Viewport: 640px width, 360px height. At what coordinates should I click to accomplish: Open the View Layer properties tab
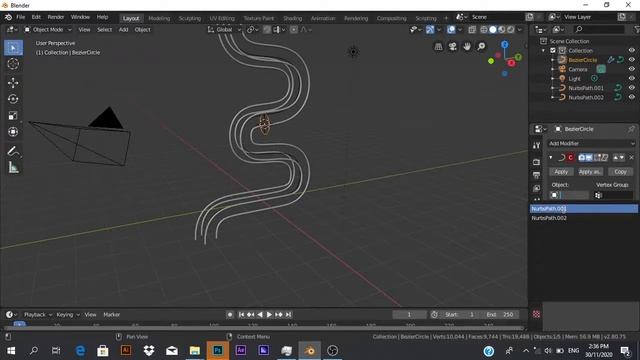coord(536,189)
